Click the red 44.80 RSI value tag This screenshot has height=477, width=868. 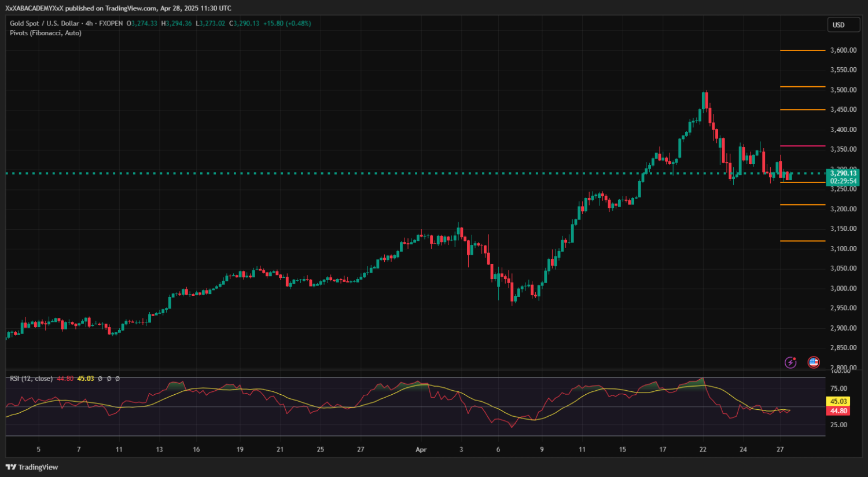pos(838,411)
